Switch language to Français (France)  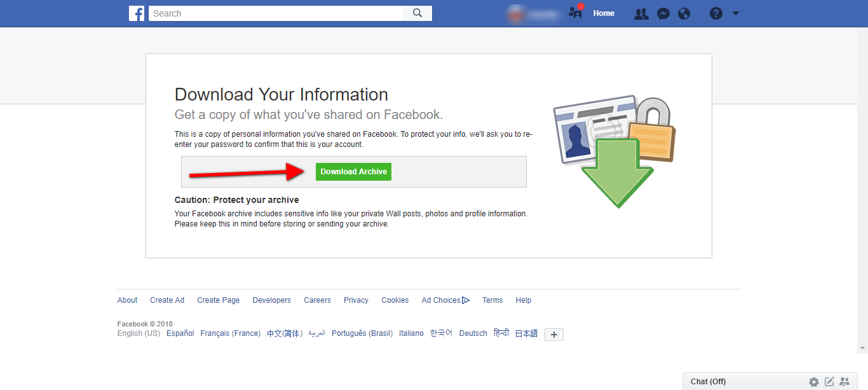click(x=231, y=333)
